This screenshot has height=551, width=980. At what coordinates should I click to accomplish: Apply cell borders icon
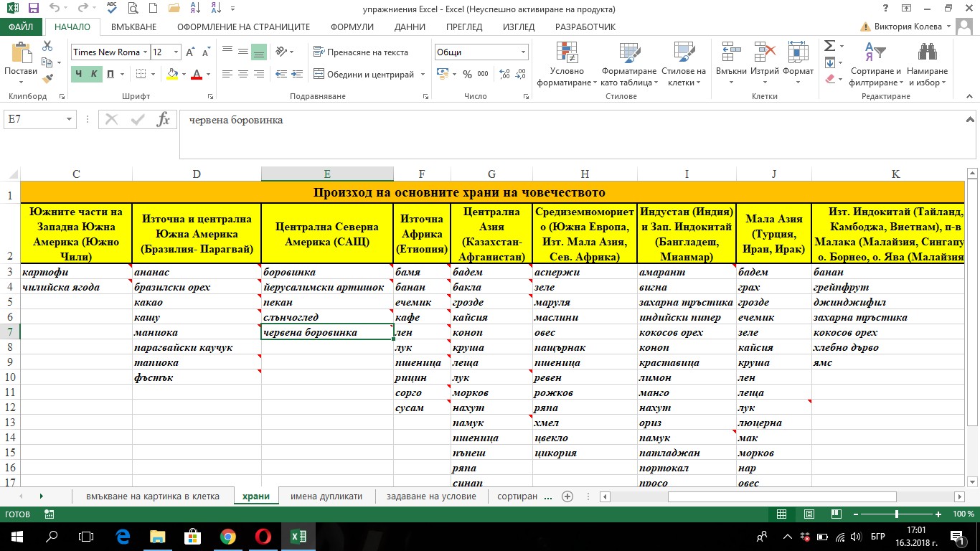(140, 74)
